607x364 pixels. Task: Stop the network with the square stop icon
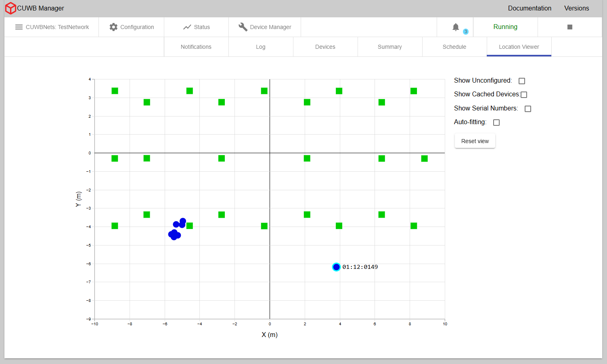click(570, 27)
